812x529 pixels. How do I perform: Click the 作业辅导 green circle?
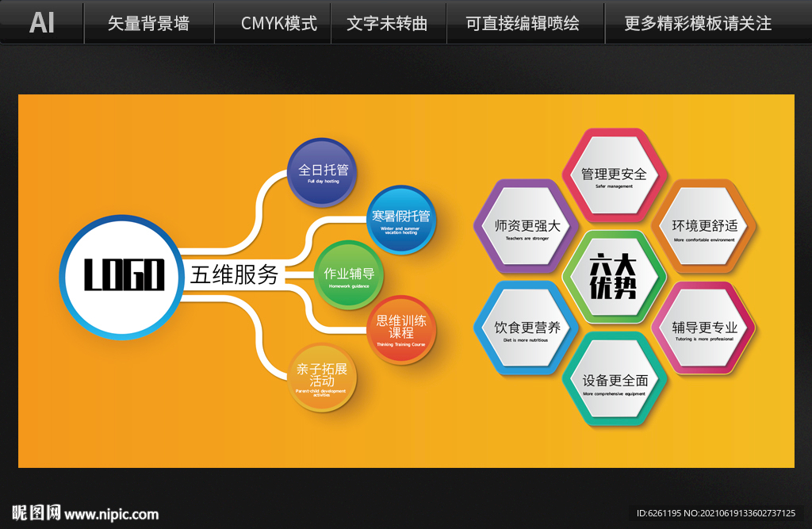pyautogui.click(x=349, y=275)
